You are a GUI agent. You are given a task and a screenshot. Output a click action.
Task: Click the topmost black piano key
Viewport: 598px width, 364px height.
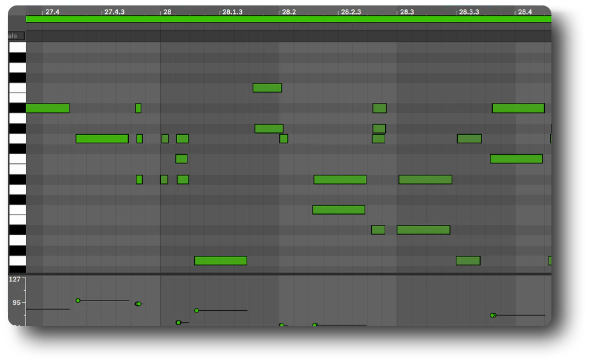pos(17,57)
